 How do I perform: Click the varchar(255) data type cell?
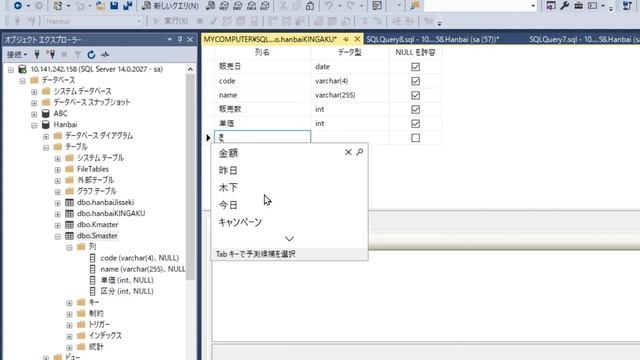point(350,95)
